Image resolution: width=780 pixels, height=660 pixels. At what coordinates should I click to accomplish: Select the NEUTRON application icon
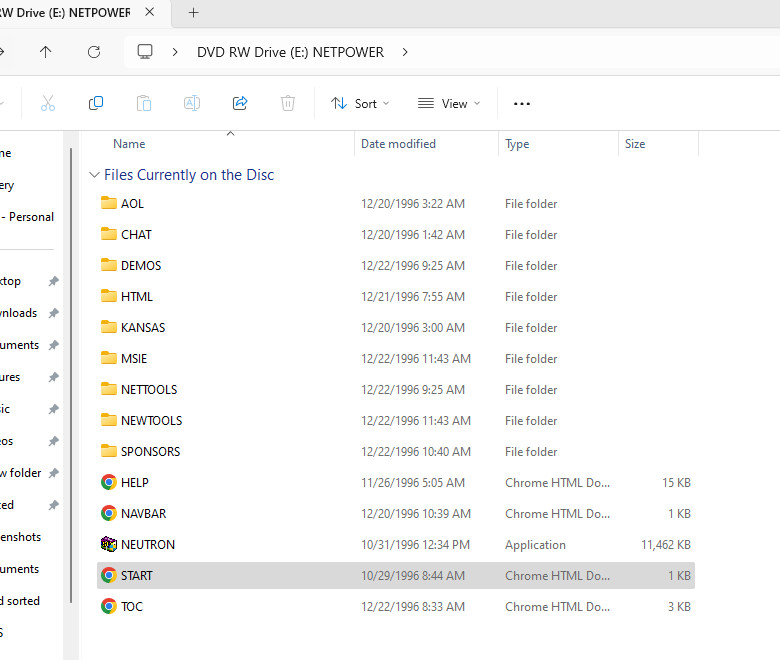(109, 545)
